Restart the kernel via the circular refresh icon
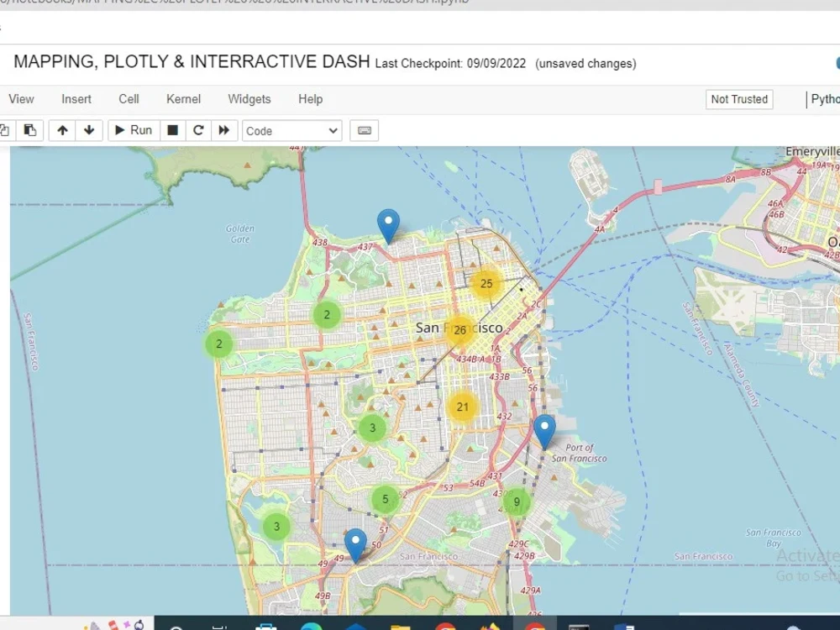The width and height of the screenshot is (840, 630). point(198,130)
